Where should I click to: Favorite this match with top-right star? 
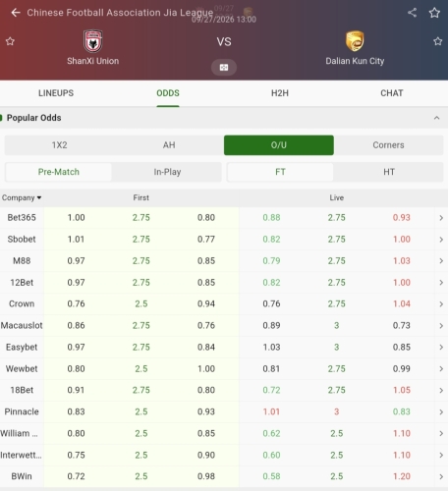click(x=434, y=13)
